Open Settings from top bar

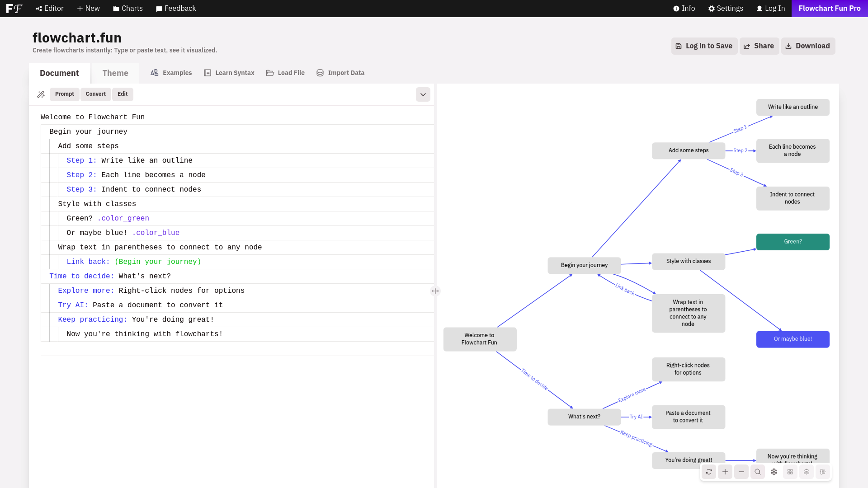(x=726, y=9)
